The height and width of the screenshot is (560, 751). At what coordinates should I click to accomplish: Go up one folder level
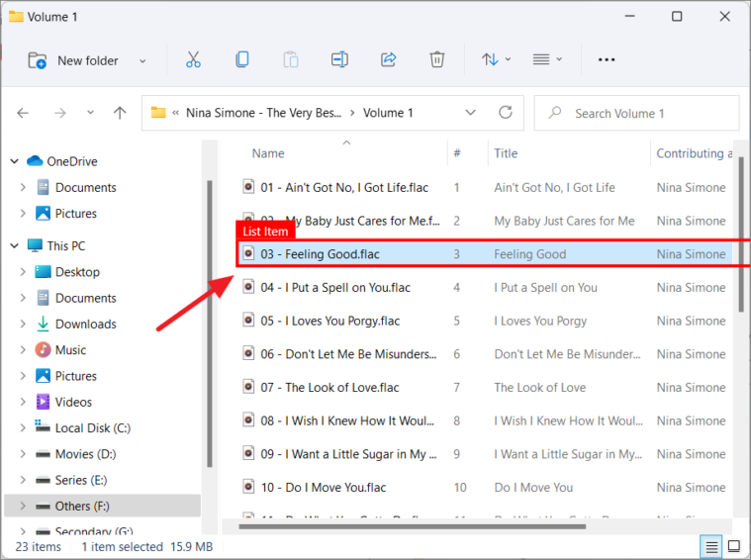coord(120,113)
